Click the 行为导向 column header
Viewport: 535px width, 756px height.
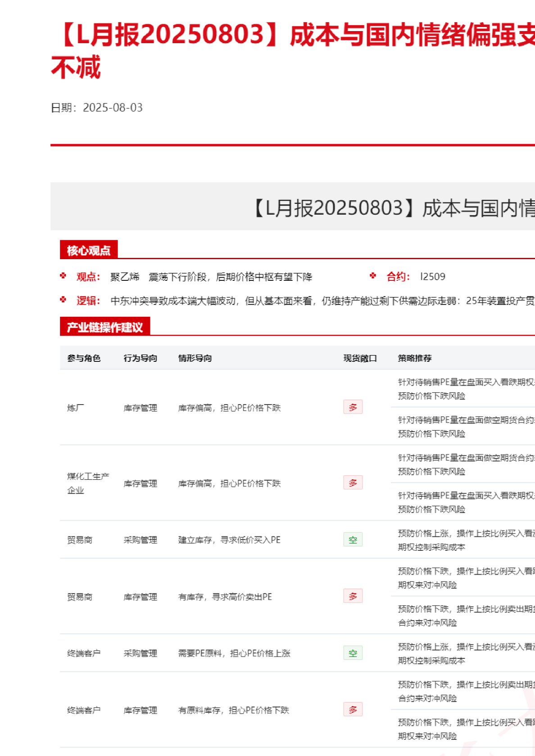coord(141,358)
